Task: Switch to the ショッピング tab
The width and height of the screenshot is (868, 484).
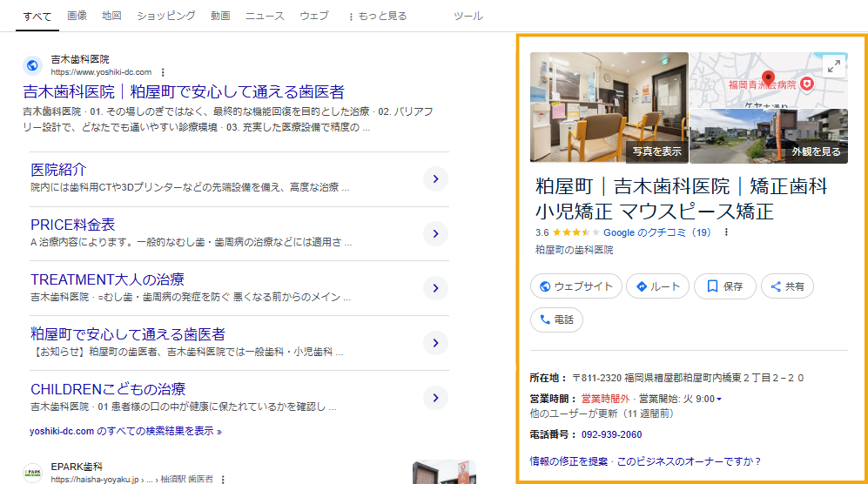Action: (165, 17)
